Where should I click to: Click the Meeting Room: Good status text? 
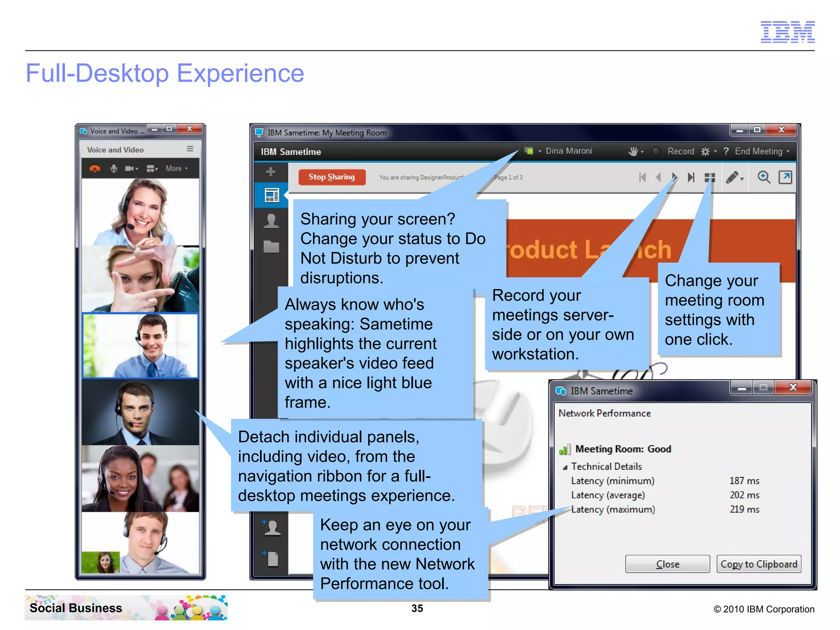tap(623, 449)
